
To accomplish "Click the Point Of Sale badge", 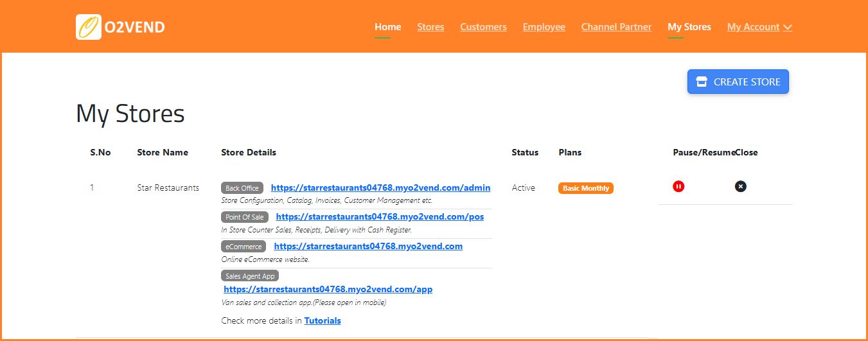I will click(x=245, y=217).
